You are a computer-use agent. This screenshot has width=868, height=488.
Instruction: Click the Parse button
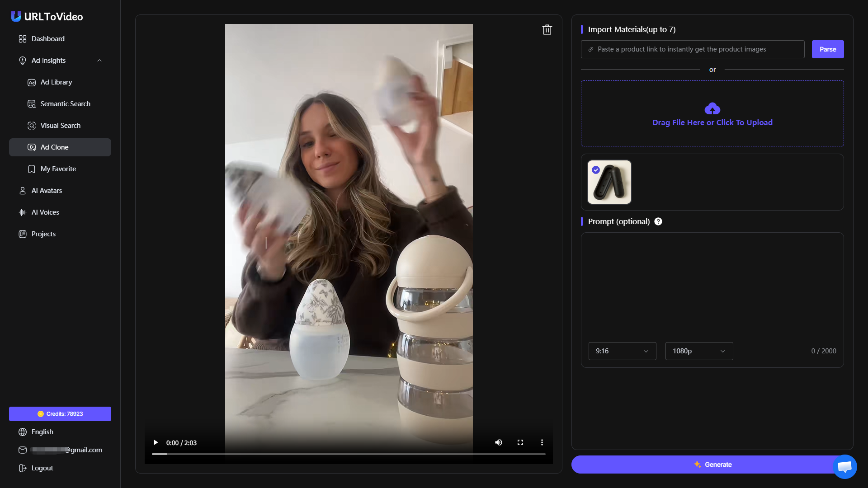tap(827, 49)
